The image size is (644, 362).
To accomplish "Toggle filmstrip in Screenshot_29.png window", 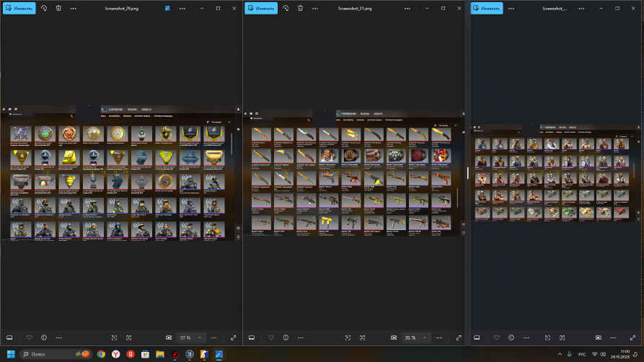I will tap(9, 337).
